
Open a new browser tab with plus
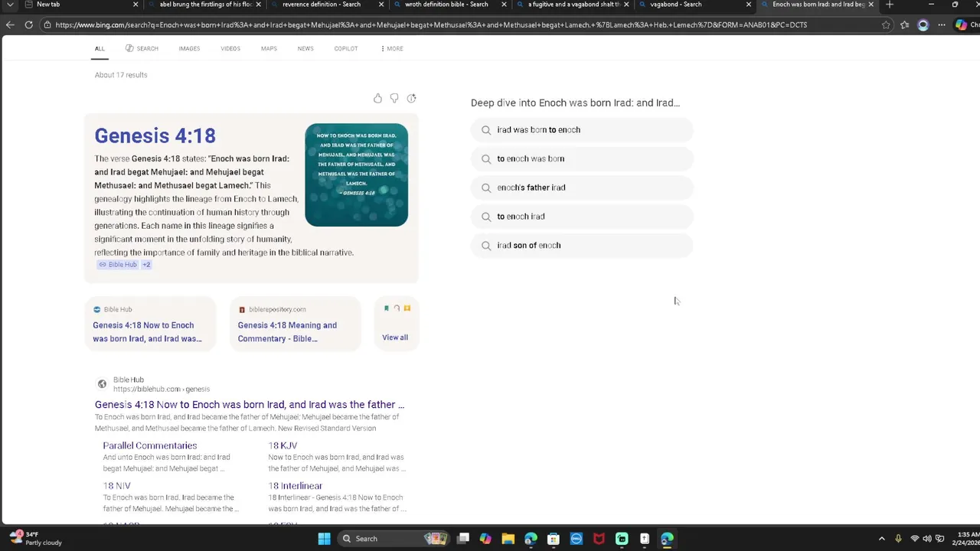pos(889,5)
